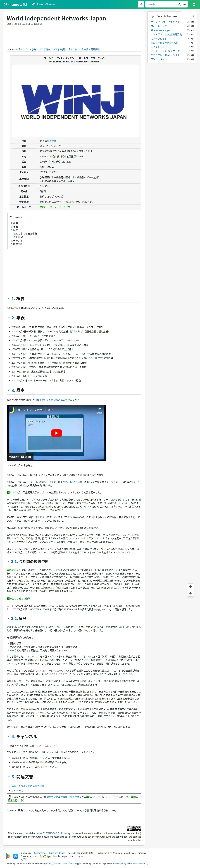Open the 'Phenomenal Agents' recent change
This screenshot has width=200, height=868.
point(161,30)
